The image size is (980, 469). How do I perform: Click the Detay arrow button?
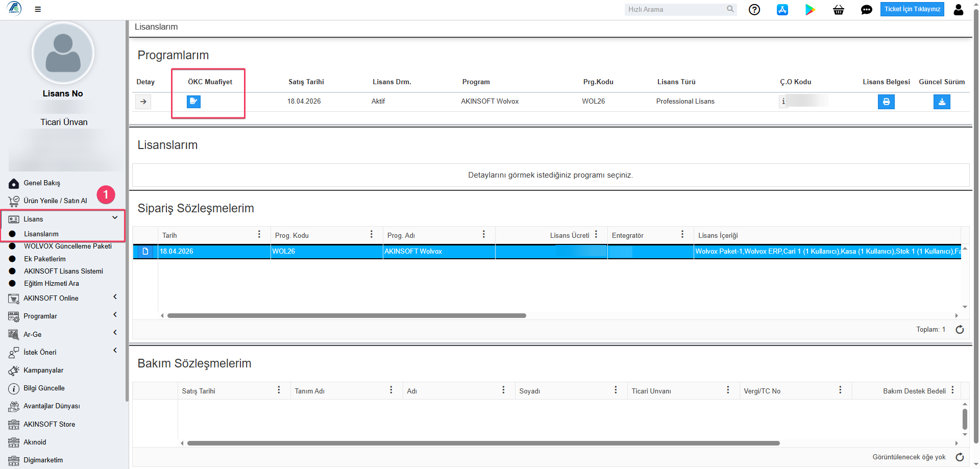click(143, 102)
